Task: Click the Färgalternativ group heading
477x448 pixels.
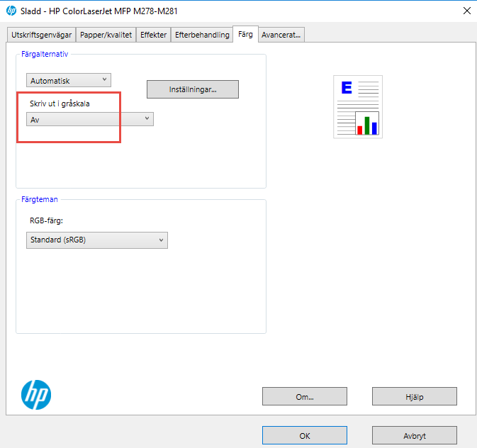Action: (45, 54)
